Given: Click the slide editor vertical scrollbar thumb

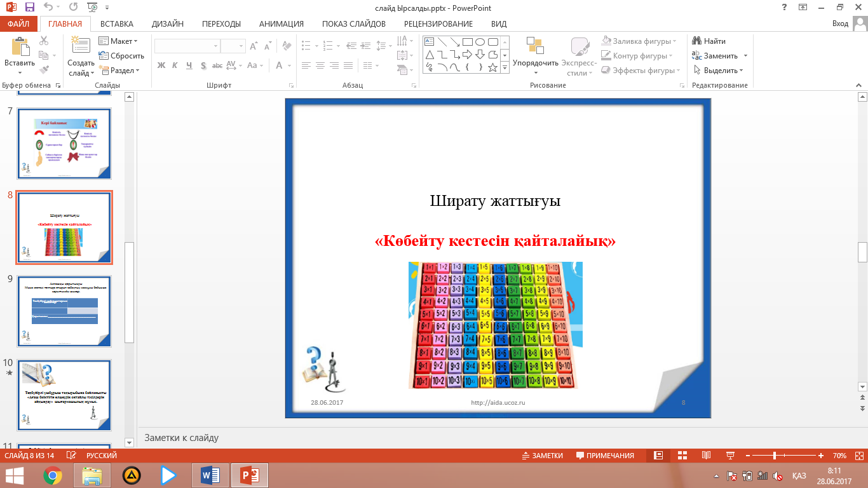Looking at the screenshot, I should coord(862,252).
